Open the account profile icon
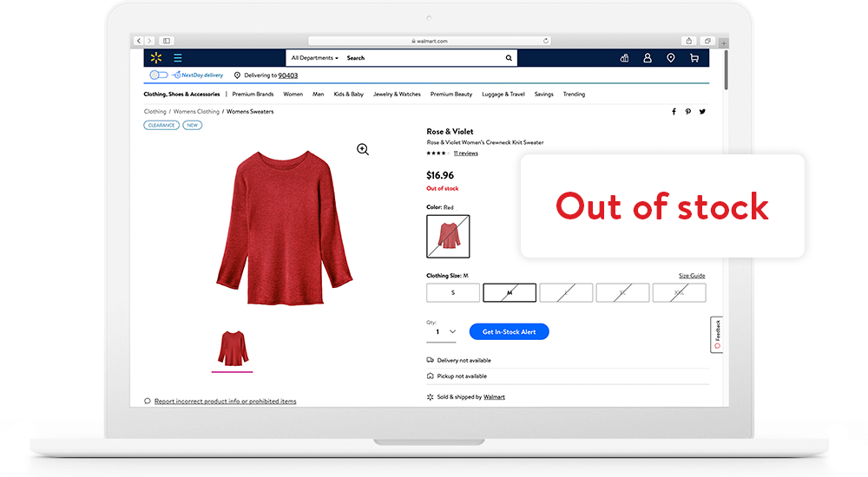868x477 pixels. (x=648, y=58)
